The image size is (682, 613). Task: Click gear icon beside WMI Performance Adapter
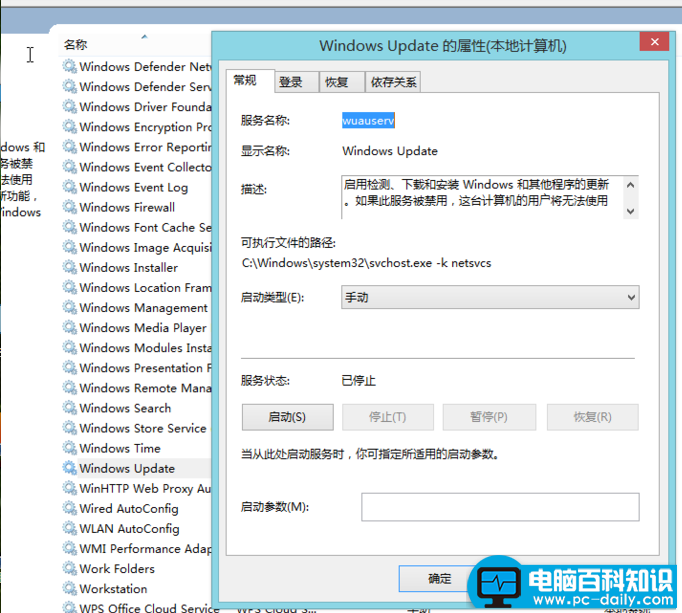coord(69,548)
